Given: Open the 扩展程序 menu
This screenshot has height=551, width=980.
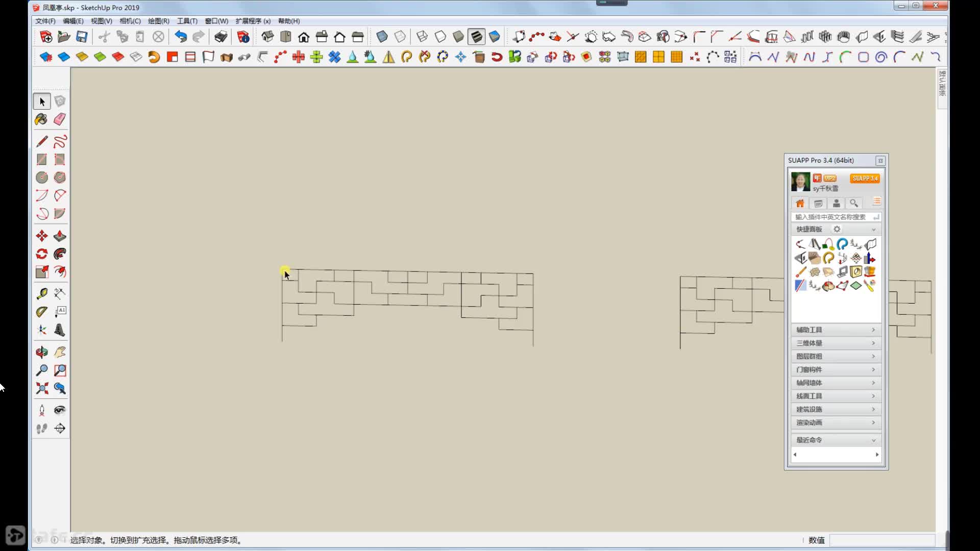Looking at the screenshot, I should tap(253, 21).
